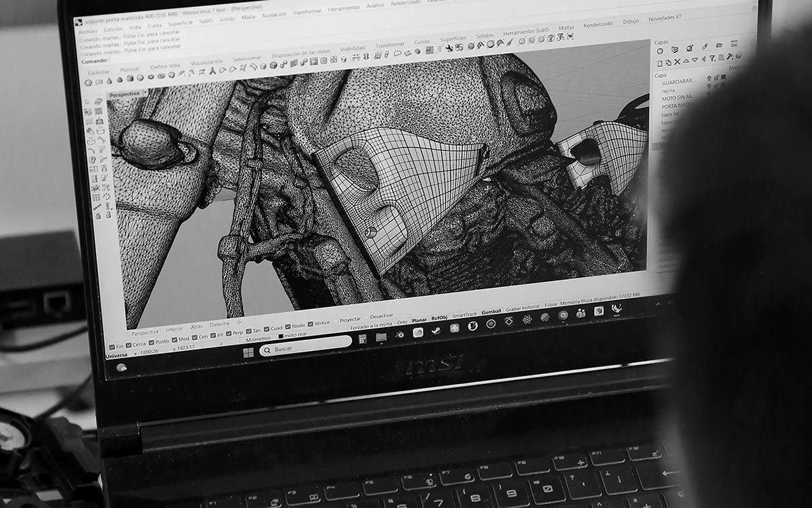Switch to the Seleccionar toolbar tab

(x=247, y=58)
